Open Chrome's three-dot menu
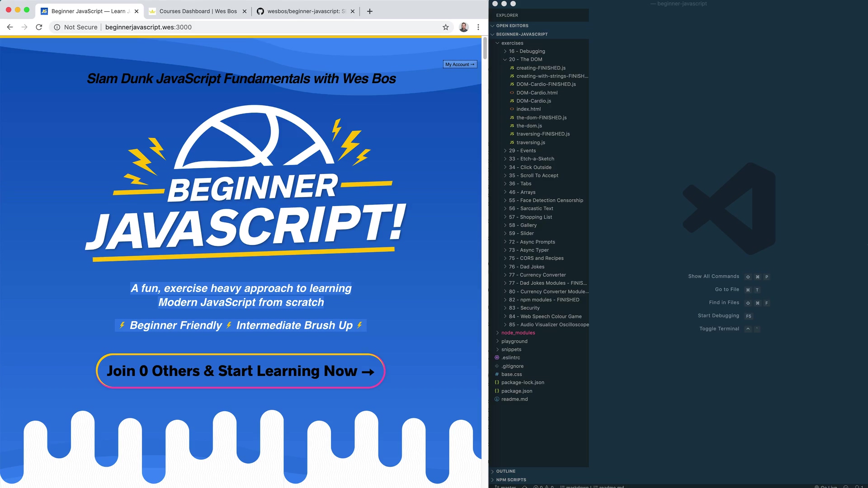868x488 pixels. (x=478, y=27)
